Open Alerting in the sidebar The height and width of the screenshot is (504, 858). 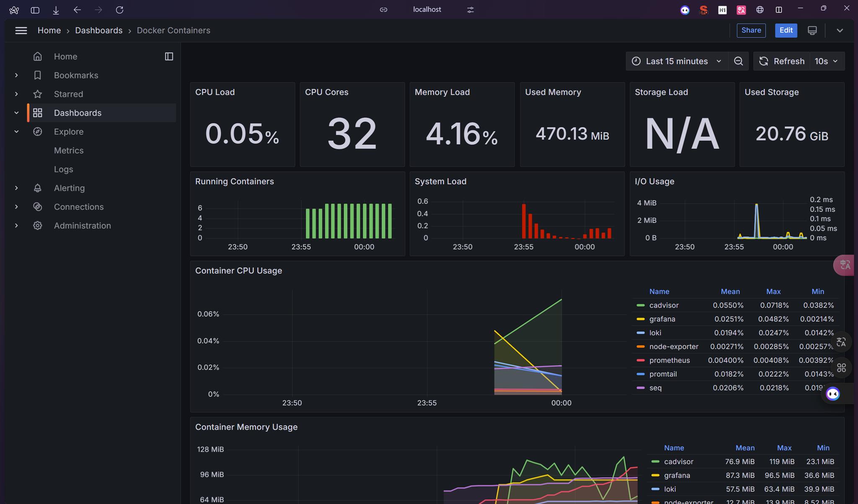[69, 188]
